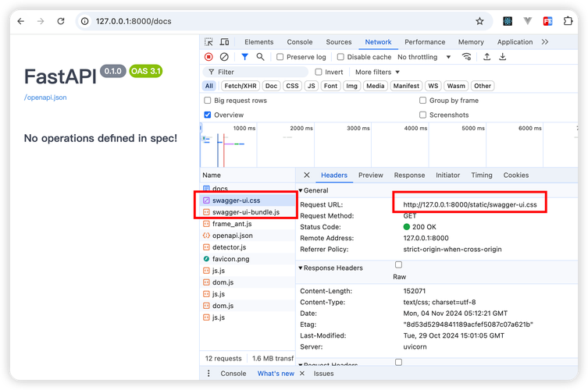Click the network overview timeline
Image resolution: width=588 pixels, height=390 pixels.
pos(389,145)
